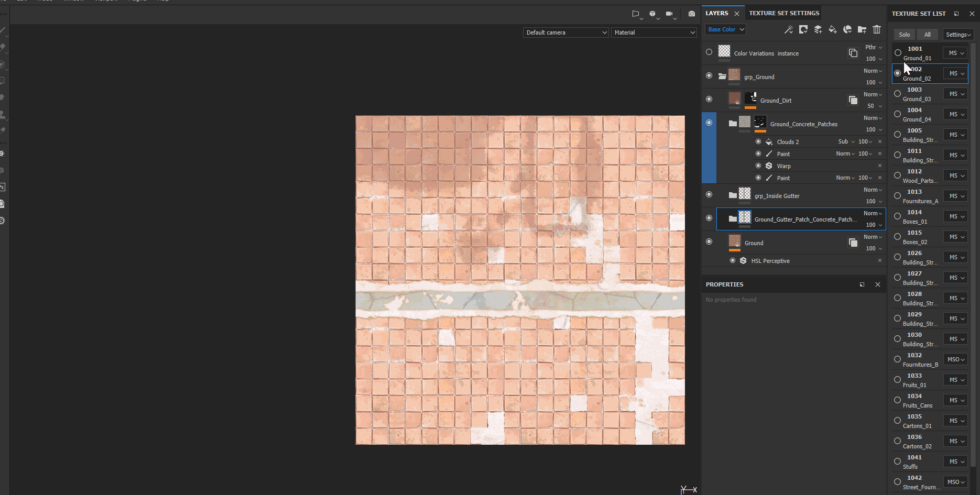This screenshot has width=980, height=495.
Task: Select the Ground_Concrete_Patches folder layer
Action: point(803,124)
